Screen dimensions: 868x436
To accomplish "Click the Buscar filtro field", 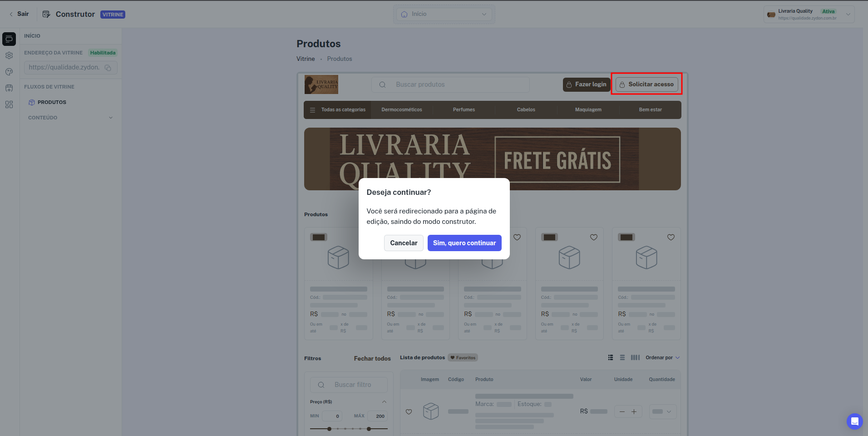I will click(349, 385).
